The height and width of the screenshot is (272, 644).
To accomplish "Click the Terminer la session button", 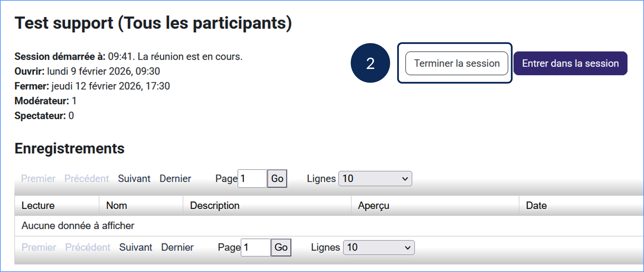I will click(457, 63).
